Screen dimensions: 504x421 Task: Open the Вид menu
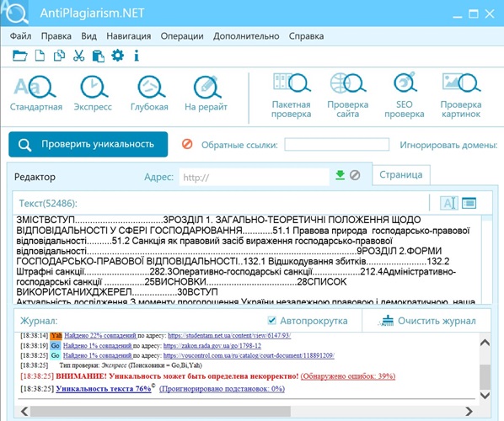pos(89,36)
